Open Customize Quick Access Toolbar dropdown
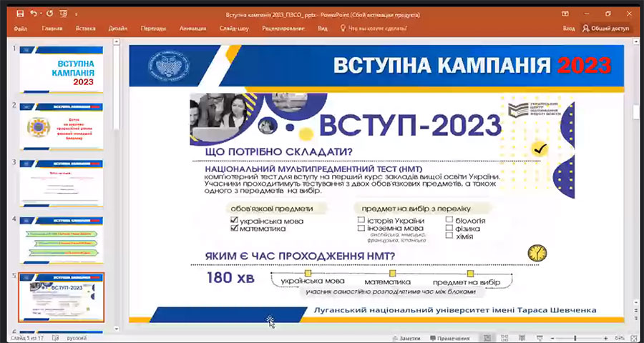Image resolution: width=644 pixels, height=343 pixels. [77, 14]
